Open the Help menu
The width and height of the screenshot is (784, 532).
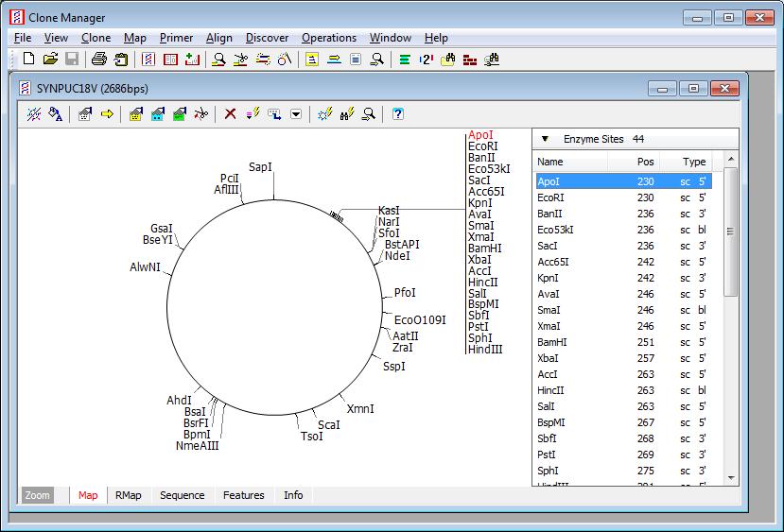[436, 38]
